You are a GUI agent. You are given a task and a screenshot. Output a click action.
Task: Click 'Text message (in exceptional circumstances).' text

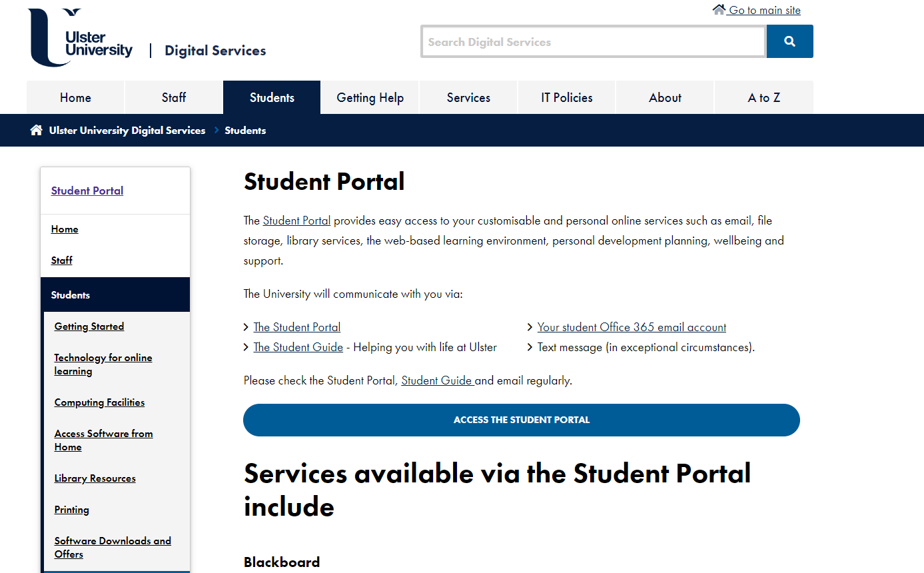click(x=646, y=347)
